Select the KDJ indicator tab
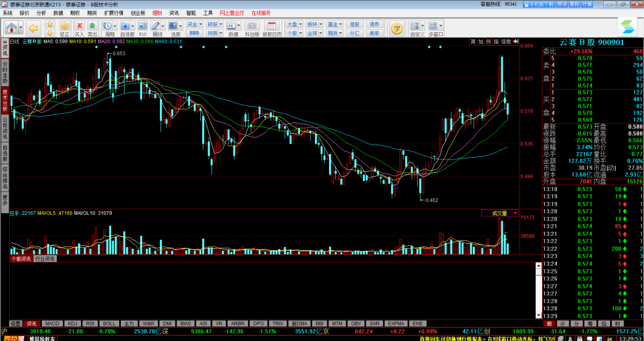644x341 pixels. pyautogui.click(x=72, y=324)
